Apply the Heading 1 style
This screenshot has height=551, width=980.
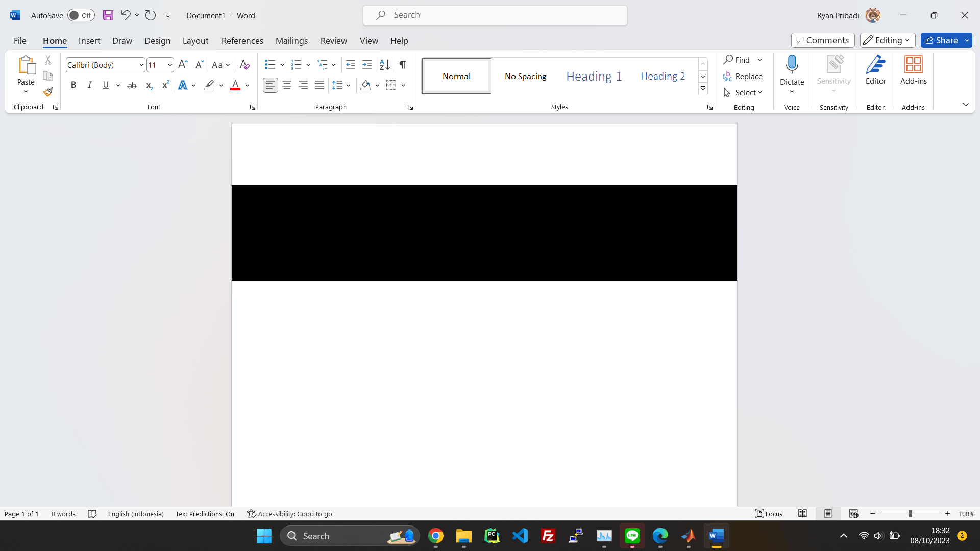point(594,76)
